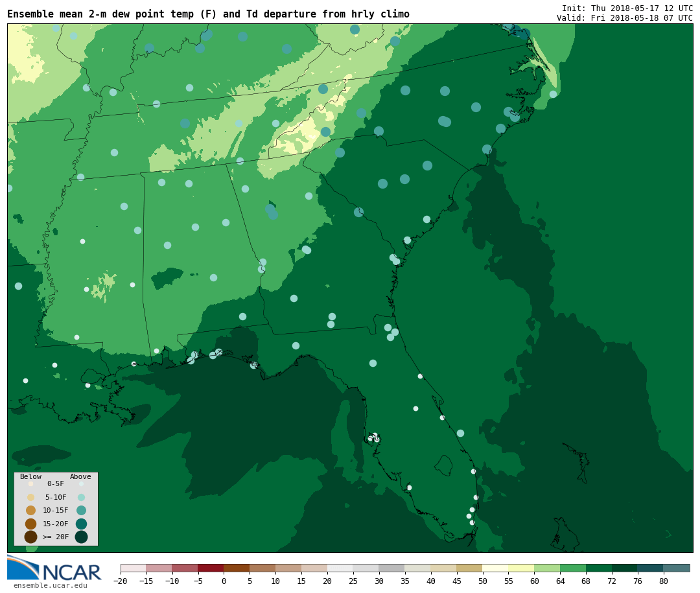Click the colorbar segment between 45 and 50
The height and width of the screenshot is (593, 700).
(469, 568)
